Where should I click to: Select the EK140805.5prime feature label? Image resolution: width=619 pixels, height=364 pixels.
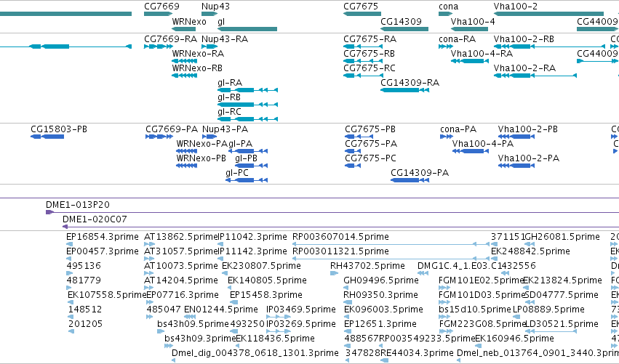pos(267,280)
